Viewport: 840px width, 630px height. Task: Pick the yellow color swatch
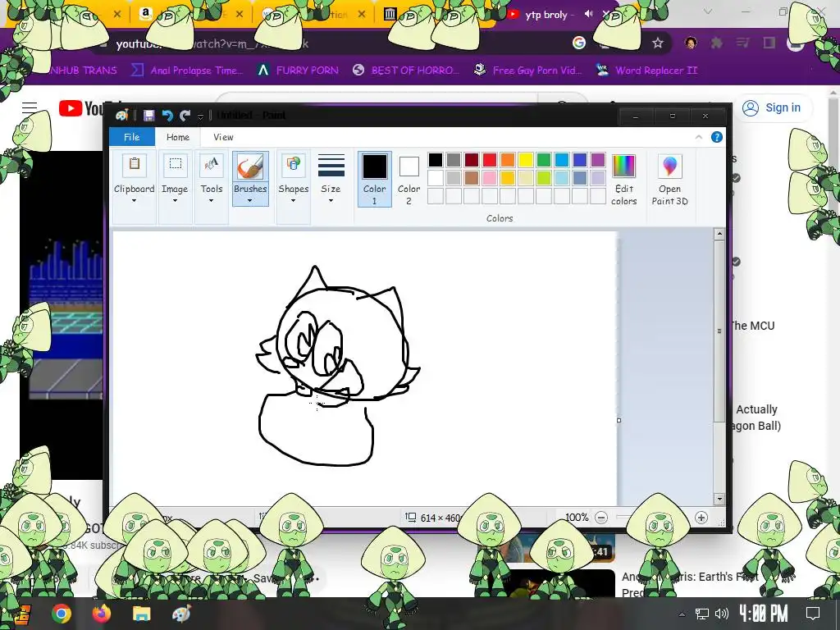(x=526, y=160)
